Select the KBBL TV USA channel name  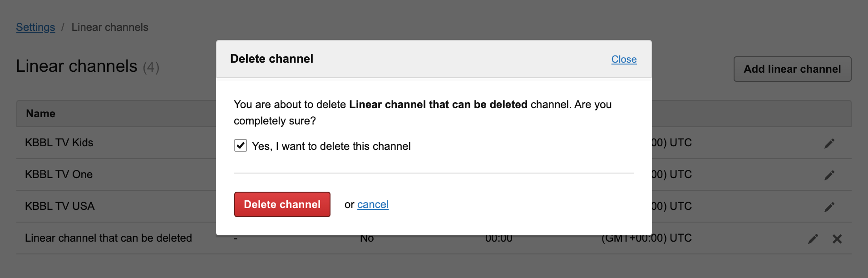tap(59, 206)
